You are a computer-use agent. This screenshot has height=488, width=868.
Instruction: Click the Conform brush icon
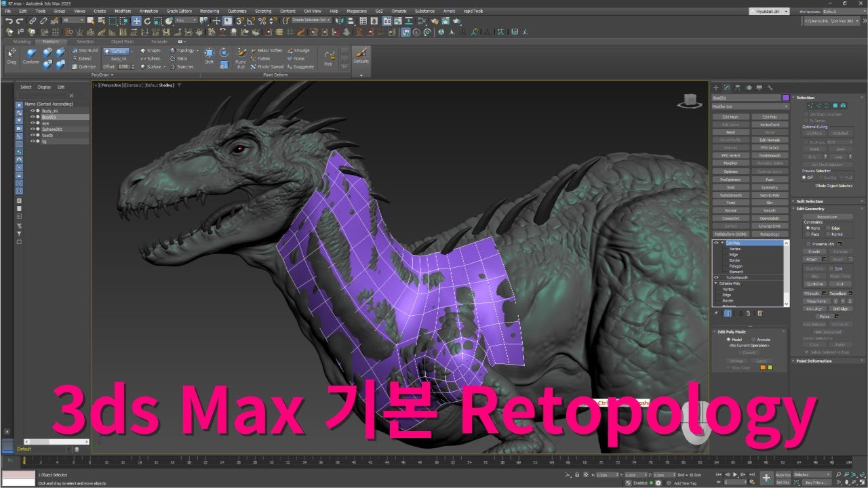[x=31, y=56]
